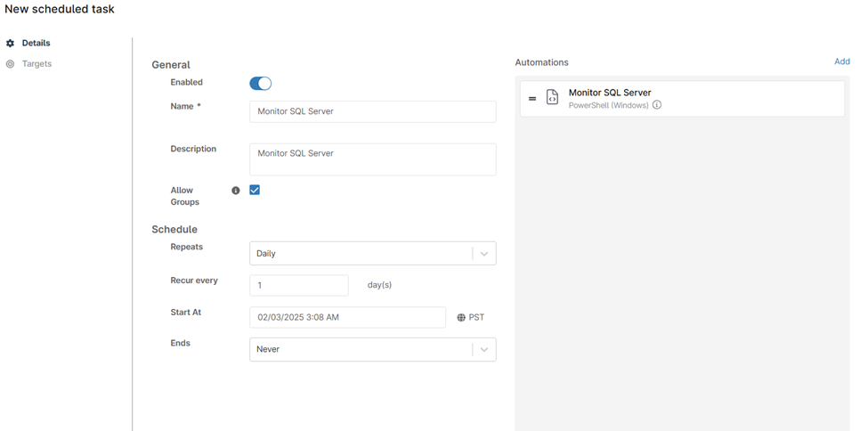The width and height of the screenshot is (868, 431).
Task: Click the script file icon of the Monitor SQL Server automation
Action: pyautogui.click(x=552, y=97)
